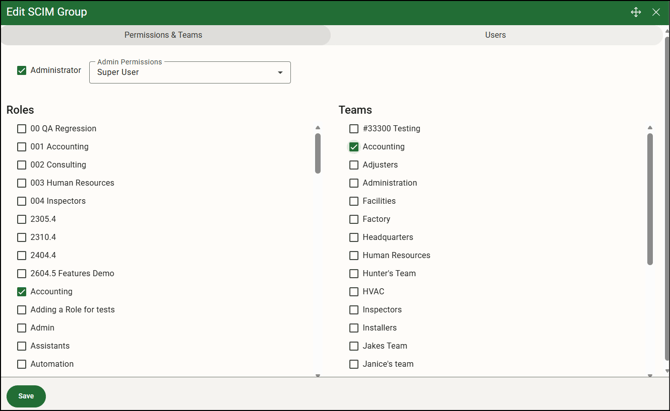Viewport: 670px width, 411px height.
Task: Uncheck the Administrator checkbox
Action: tap(22, 71)
